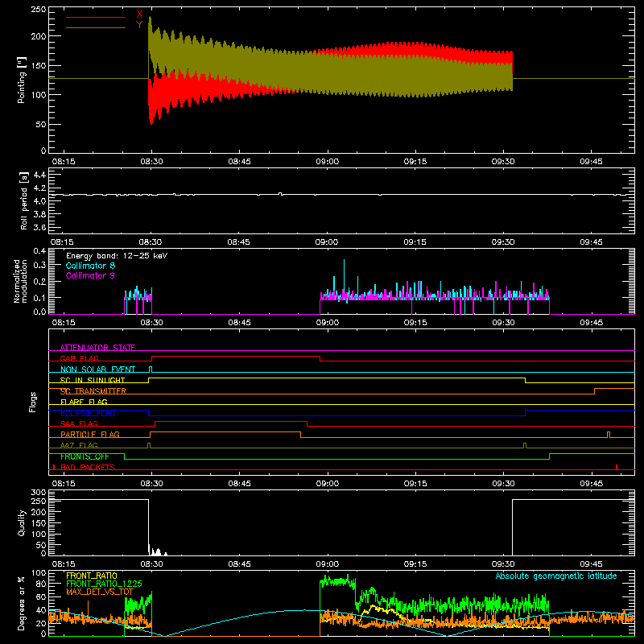Select 'Energy band: 12-25 keV' label

pyautogui.click(x=117, y=256)
